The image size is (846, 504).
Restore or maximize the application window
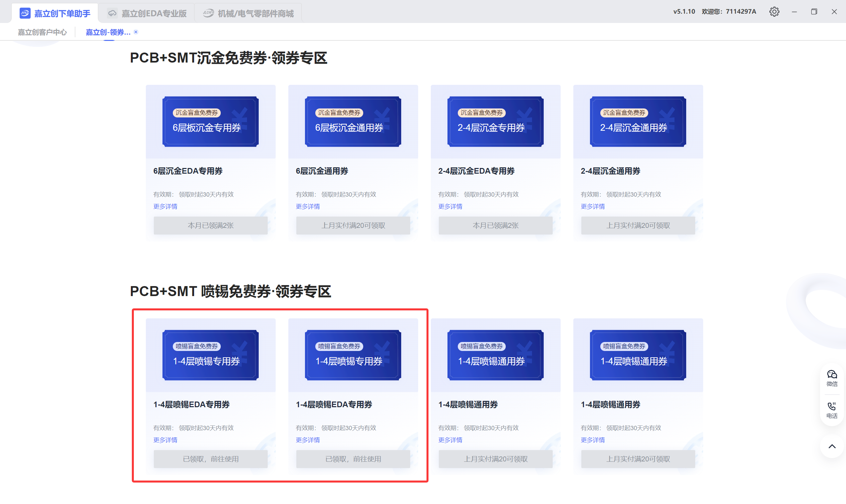pos(814,12)
